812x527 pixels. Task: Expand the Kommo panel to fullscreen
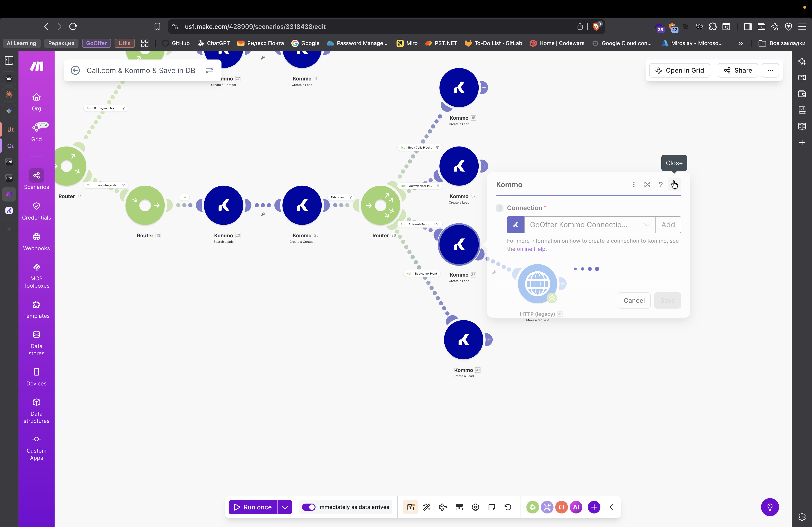coord(647,184)
